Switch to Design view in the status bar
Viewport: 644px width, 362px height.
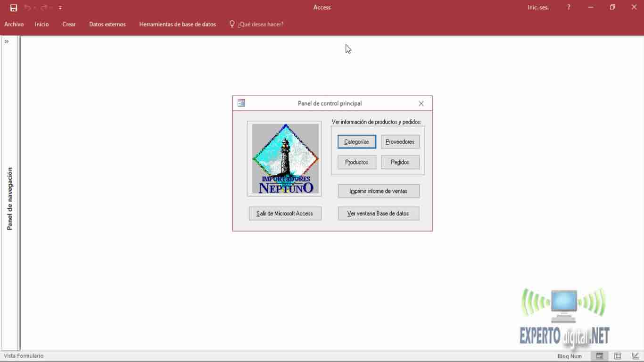pyautogui.click(x=635, y=356)
